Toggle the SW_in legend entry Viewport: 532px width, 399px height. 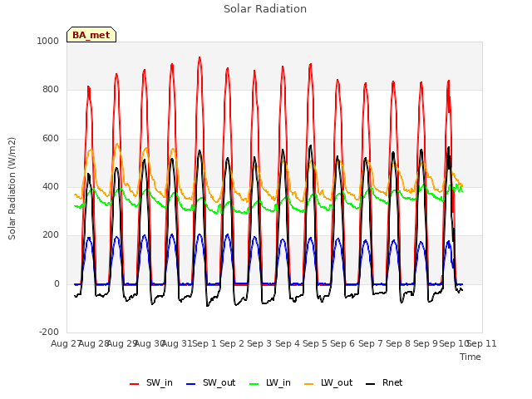pyautogui.click(x=151, y=382)
